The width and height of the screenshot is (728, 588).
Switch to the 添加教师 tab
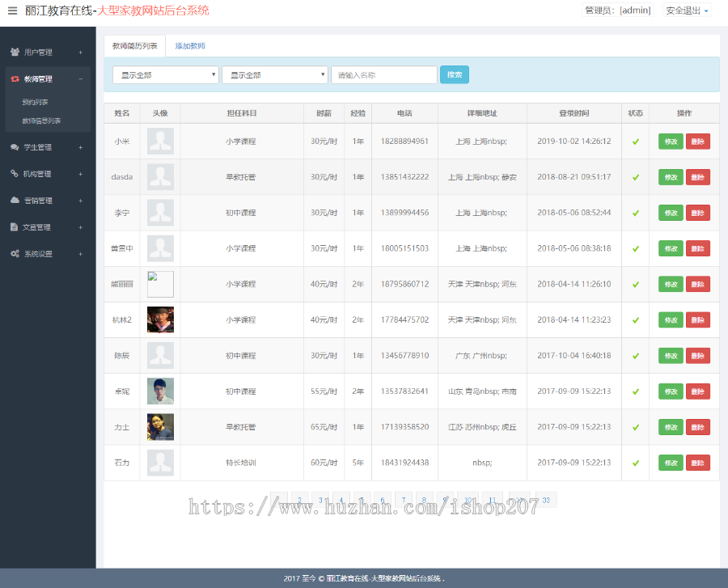tap(190, 46)
